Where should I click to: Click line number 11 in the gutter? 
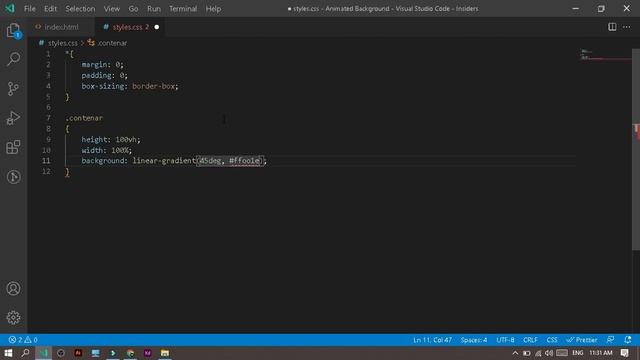(46, 161)
